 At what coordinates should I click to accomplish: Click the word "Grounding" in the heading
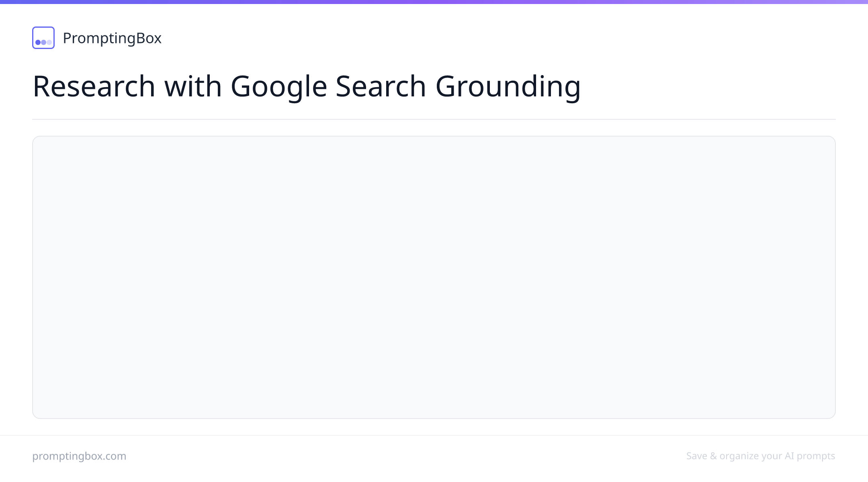coord(508,88)
